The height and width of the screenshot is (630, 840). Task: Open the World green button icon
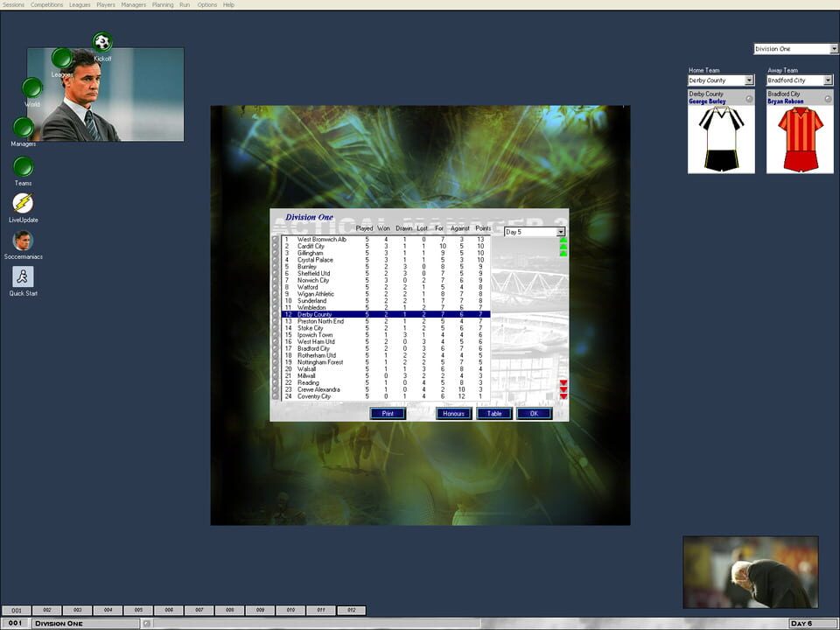click(31, 87)
